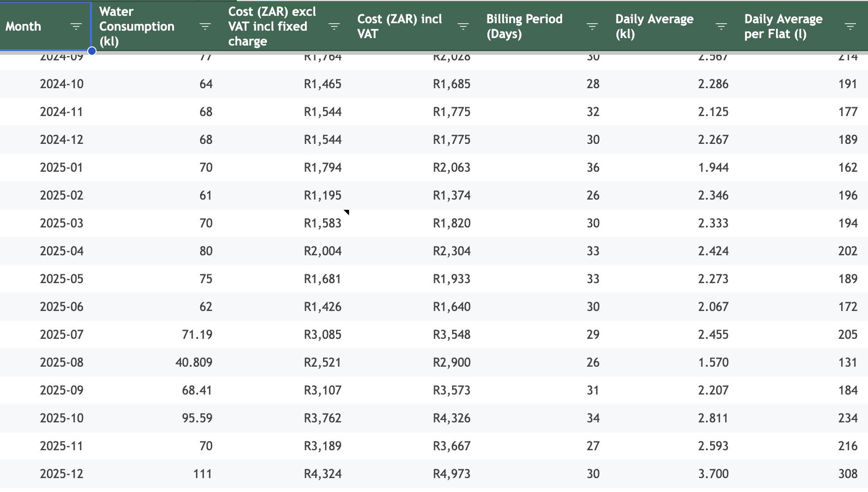Select the 36 billing days cell
This screenshot has height=492, width=868.
593,168
